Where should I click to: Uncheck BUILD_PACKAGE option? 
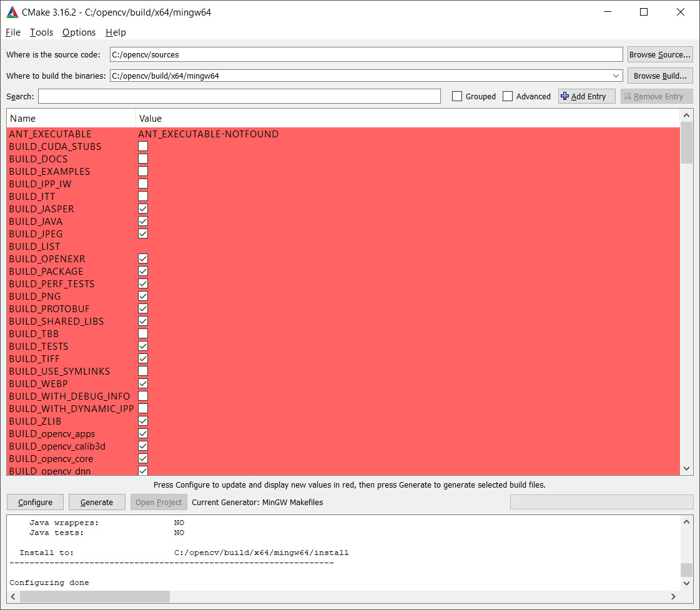143,272
